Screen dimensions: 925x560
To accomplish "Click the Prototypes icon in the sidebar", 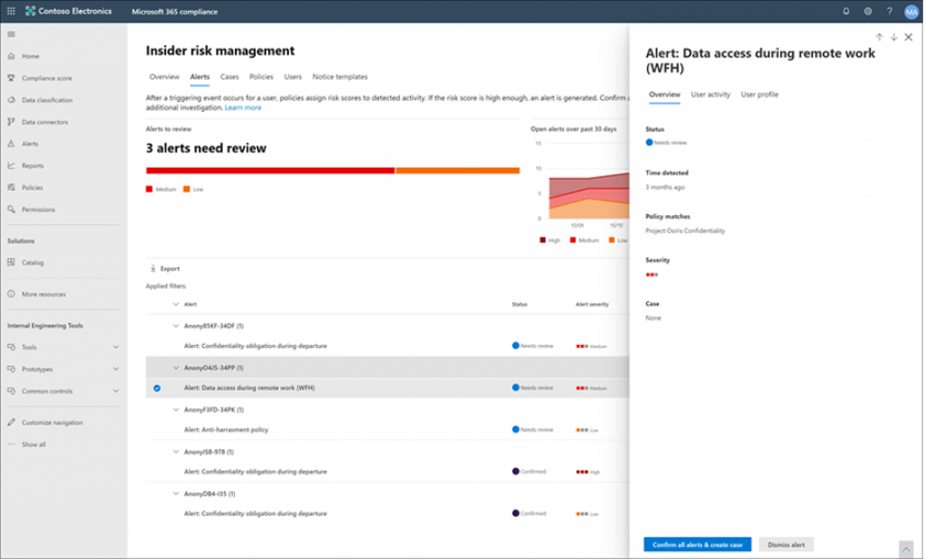I will point(11,369).
